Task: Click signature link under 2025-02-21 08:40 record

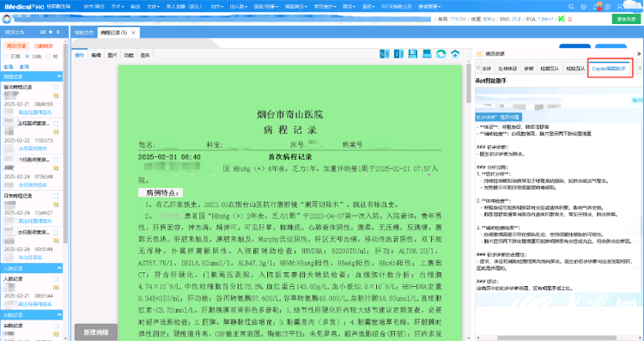Action: coord(35,113)
